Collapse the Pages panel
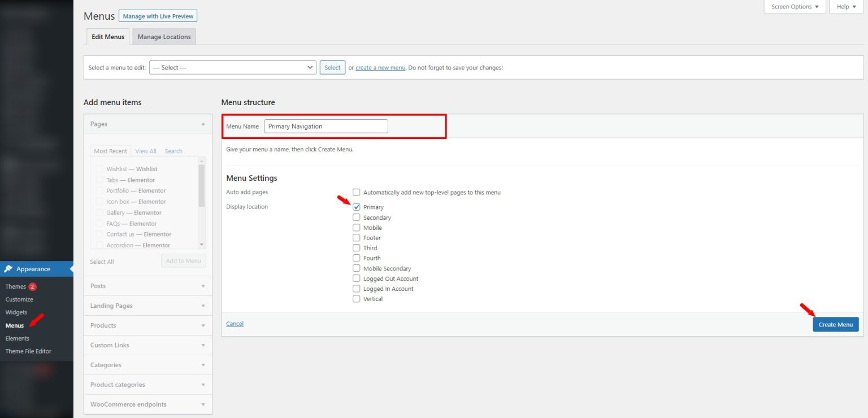 point(202,124)
